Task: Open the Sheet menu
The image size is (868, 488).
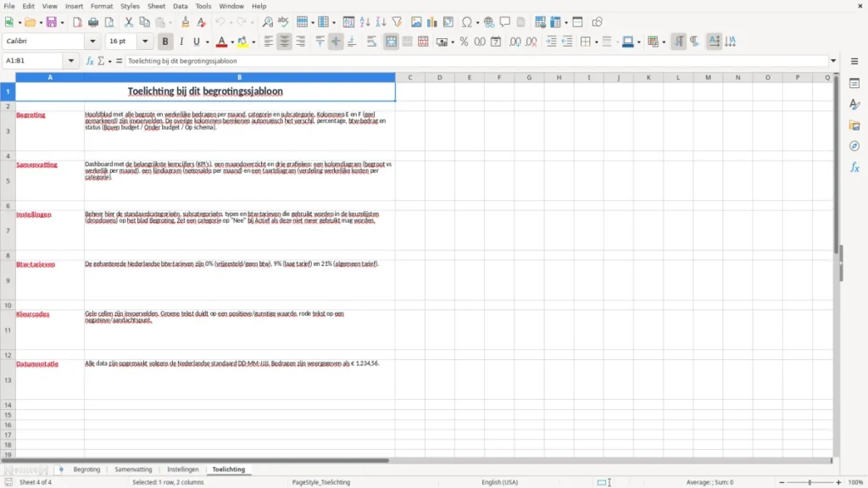Action: (156, 6)
